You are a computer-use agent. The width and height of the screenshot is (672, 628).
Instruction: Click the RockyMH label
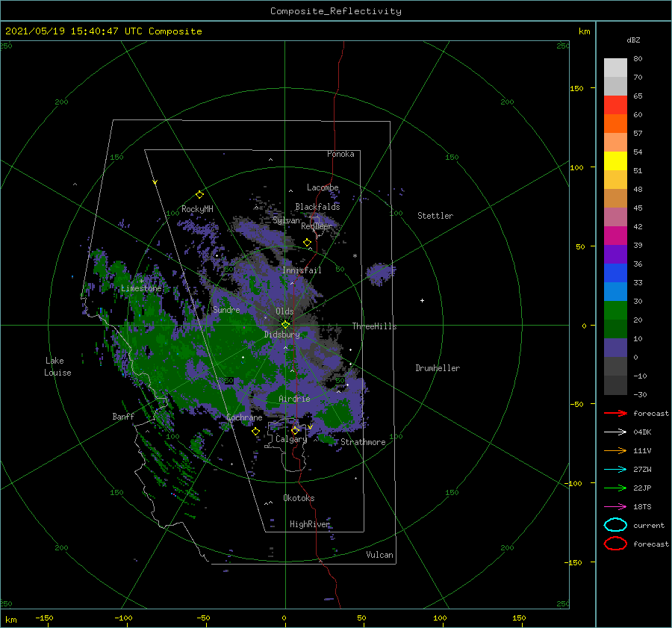click(x=197, y=209)
